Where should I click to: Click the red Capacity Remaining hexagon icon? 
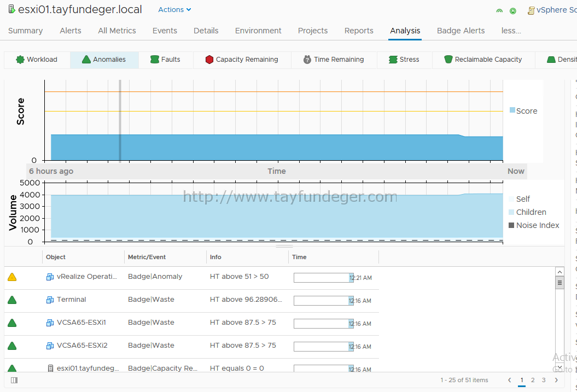209,60
